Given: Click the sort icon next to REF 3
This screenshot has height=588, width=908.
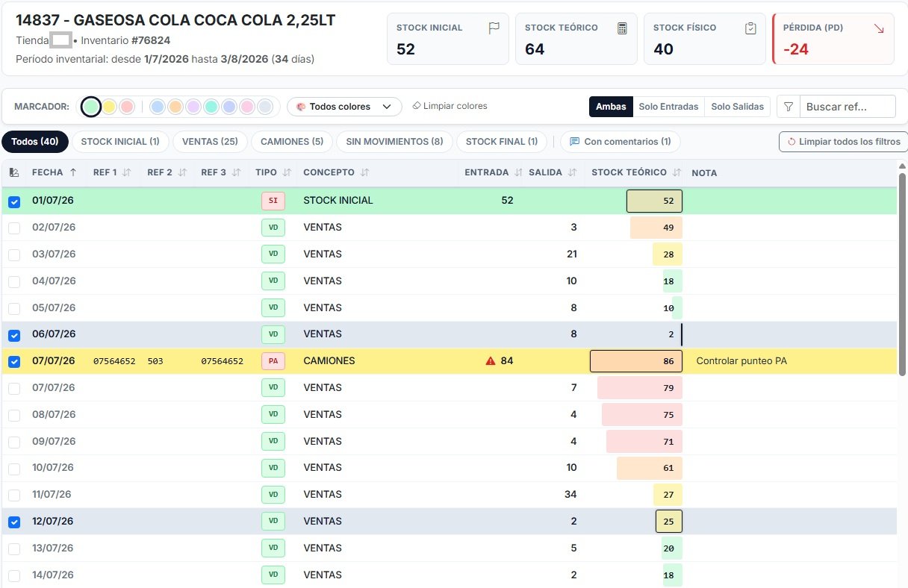Looking at the screenshot, I should 236,172.
